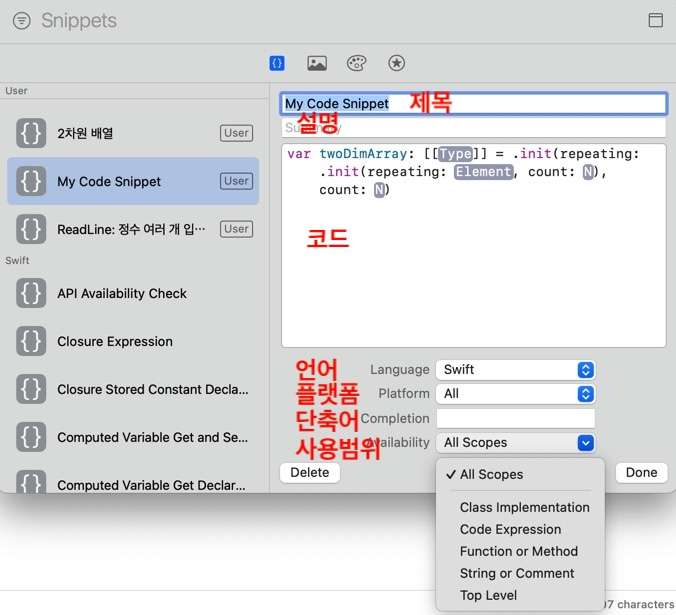
Task: Show the starred symbols library
Action: 396,63
